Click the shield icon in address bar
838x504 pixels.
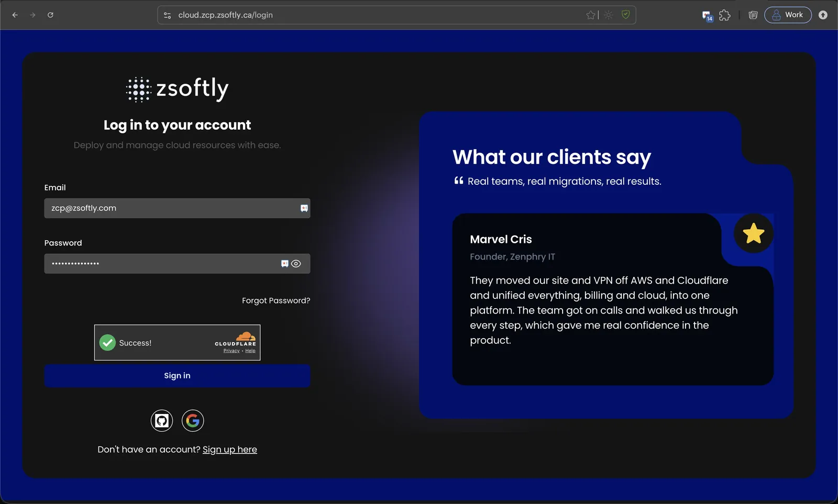coord(625,15)
